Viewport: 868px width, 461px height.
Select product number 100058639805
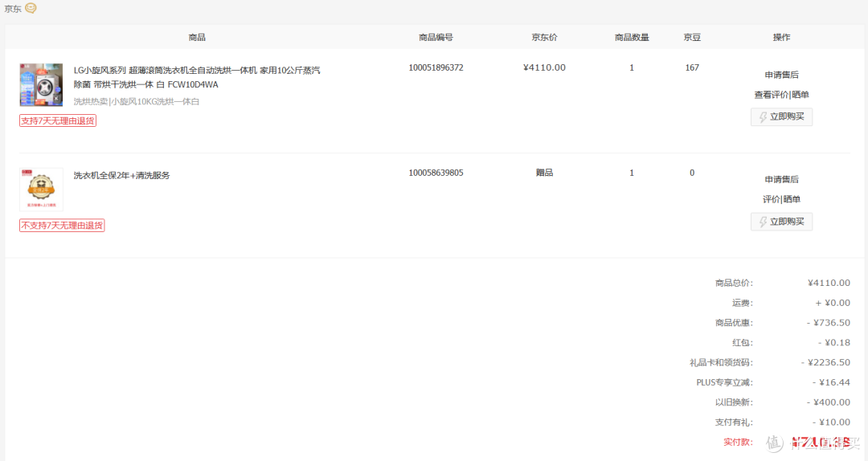(x=436, y=173)
